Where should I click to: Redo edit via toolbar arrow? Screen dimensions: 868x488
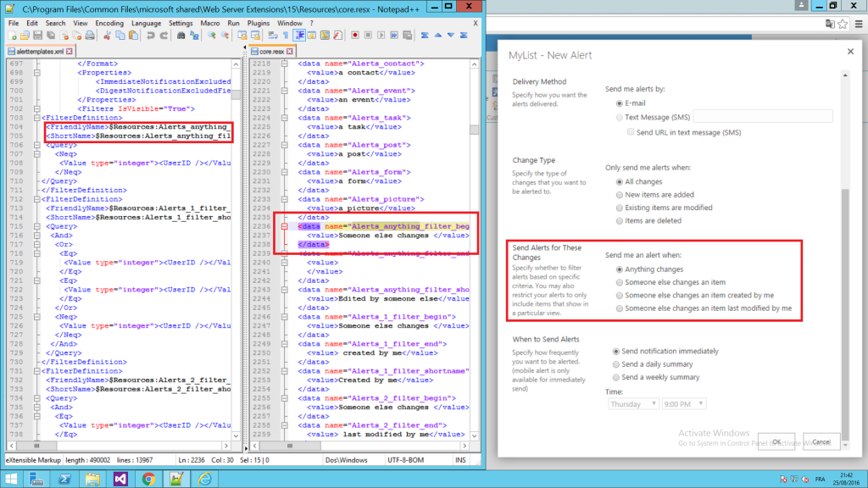pyautogui.click(x=164, y=36)
